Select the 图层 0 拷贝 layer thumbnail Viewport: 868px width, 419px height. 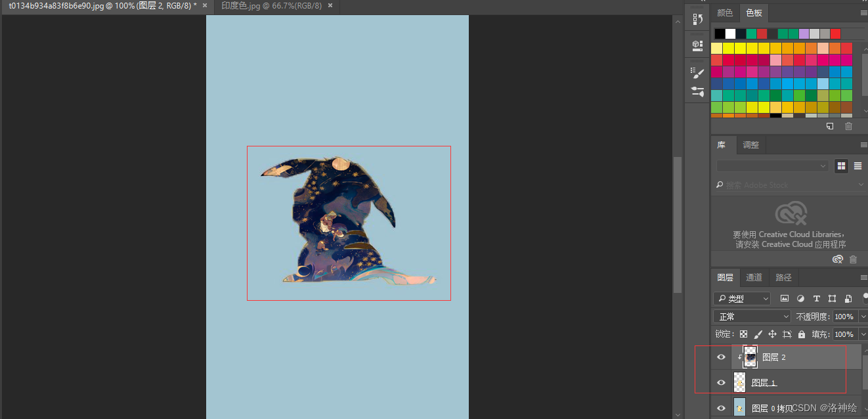739,408
